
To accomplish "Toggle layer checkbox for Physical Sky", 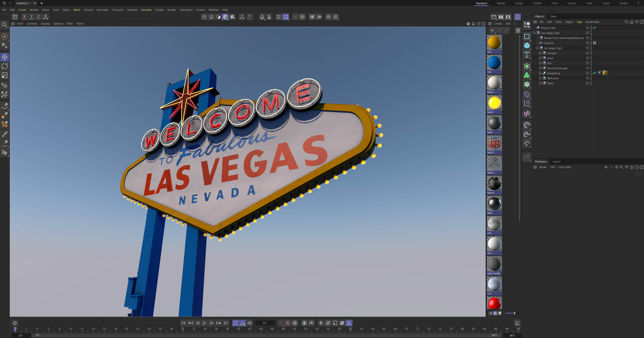I will (x=587, y=28).
